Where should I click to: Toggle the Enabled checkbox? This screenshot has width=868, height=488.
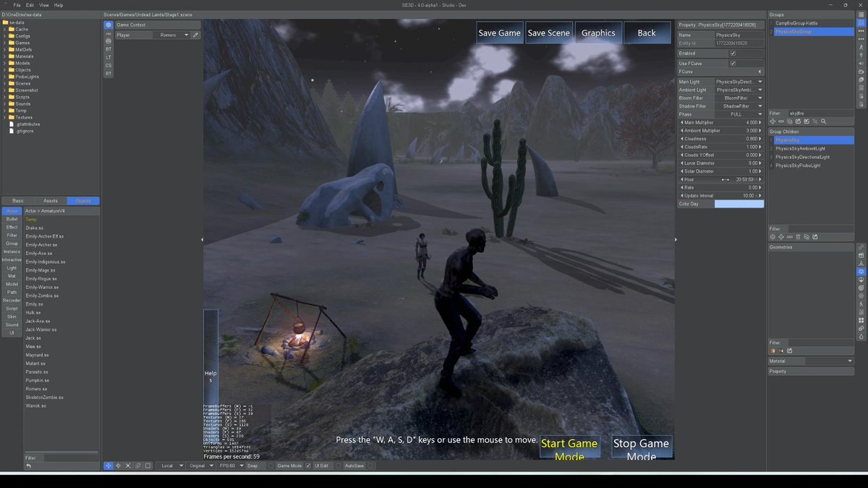click(x=733, y=53)
